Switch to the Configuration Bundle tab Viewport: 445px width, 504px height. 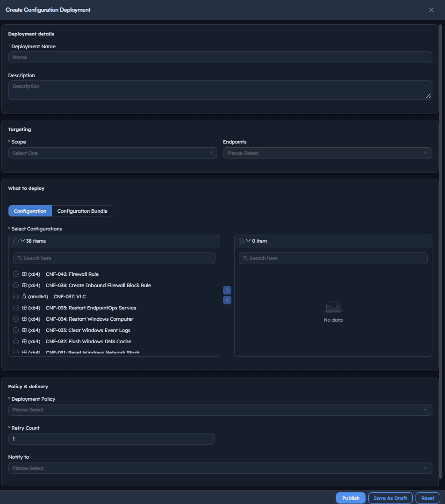[x=82, y=211]
